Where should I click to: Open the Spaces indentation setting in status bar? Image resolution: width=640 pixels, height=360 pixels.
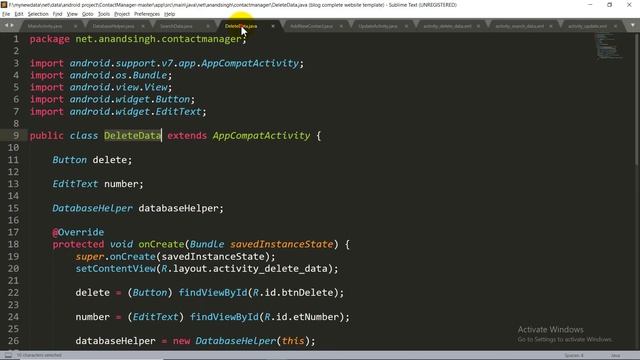574,356
